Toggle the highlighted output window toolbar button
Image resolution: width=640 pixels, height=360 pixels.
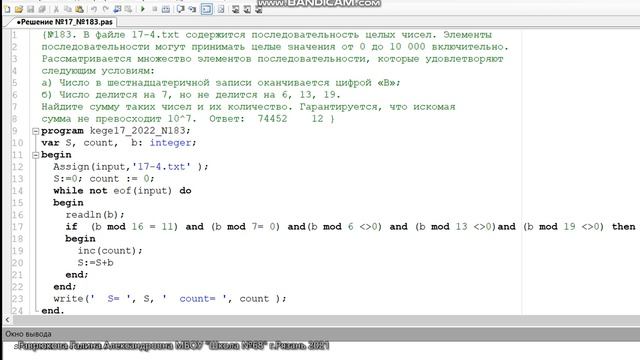click(207, 9)
